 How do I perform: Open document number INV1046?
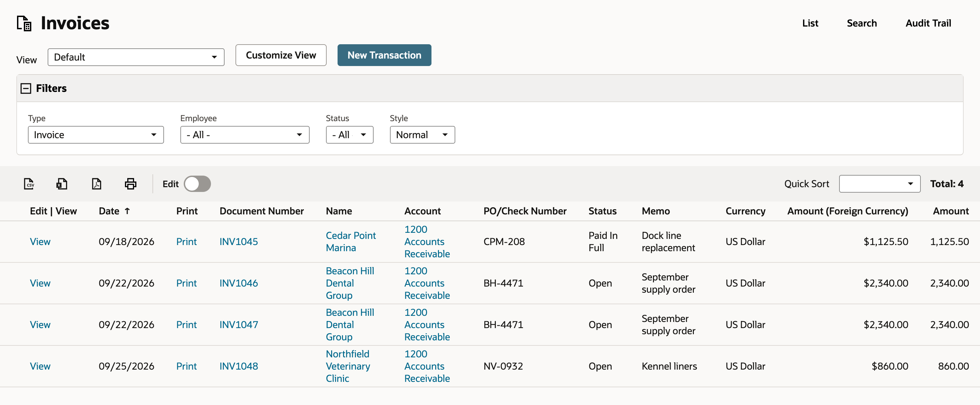click(239, 283)
